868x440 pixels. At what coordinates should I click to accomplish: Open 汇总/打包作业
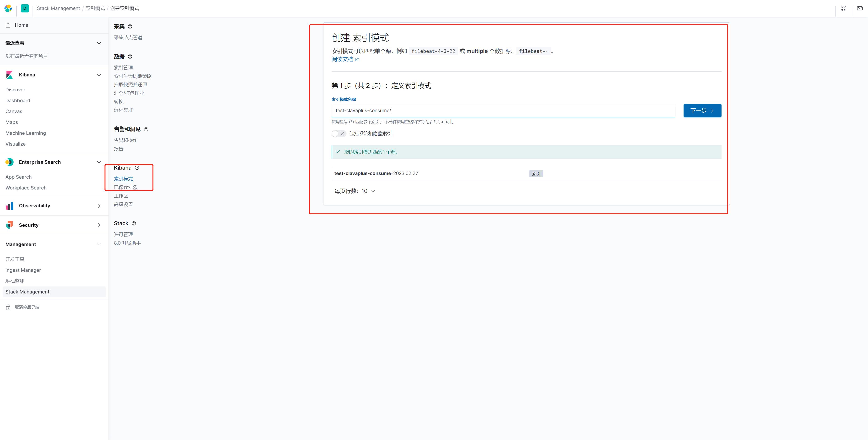129,93
